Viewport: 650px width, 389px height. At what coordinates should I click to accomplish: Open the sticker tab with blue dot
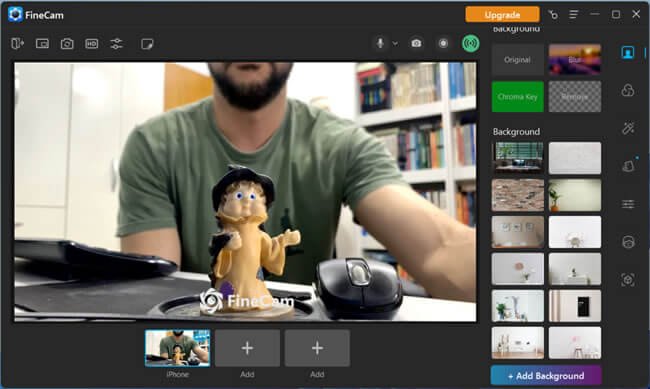coord(628,166)
